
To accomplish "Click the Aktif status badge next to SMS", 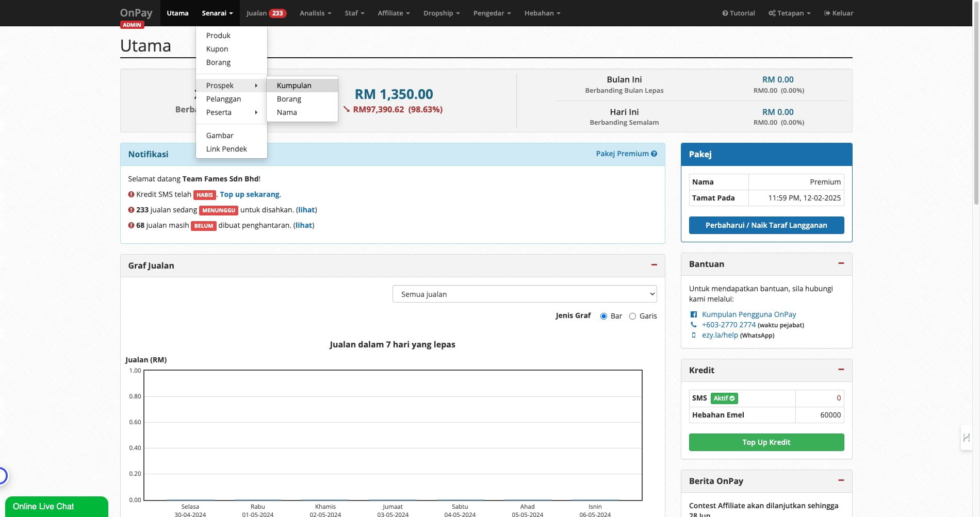I will pos(724,398).
